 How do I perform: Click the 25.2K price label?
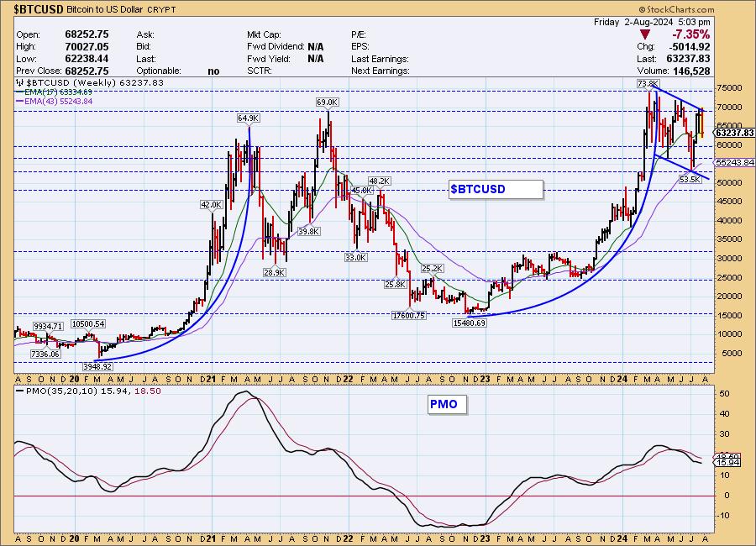[x=432, y=268]
